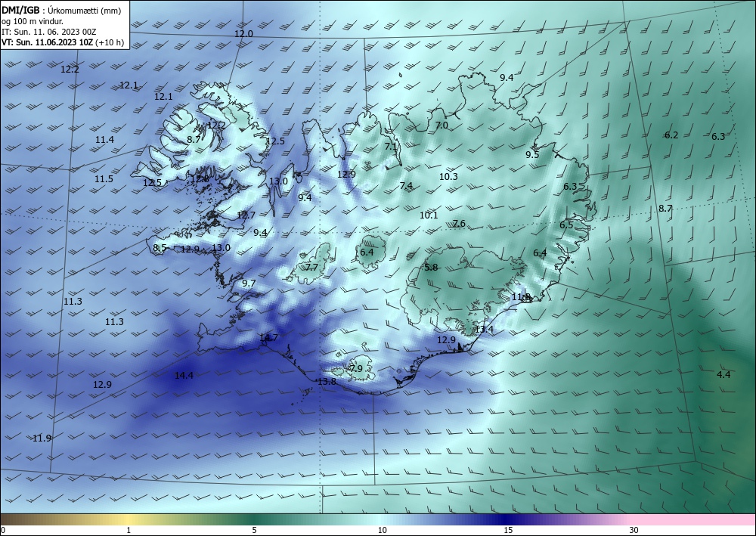Select the 7.0 value in north Iceland
This screenshot has width=756, height=536.
coord(442,125)
